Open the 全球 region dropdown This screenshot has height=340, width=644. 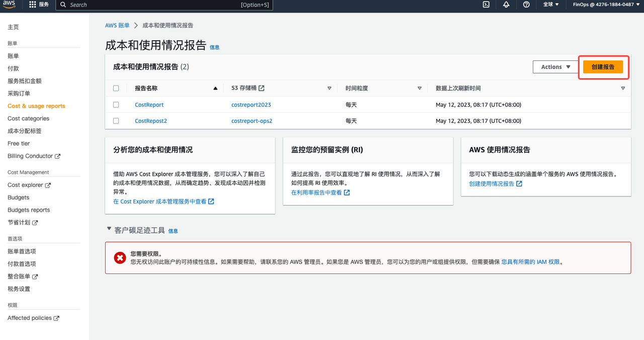551,5
